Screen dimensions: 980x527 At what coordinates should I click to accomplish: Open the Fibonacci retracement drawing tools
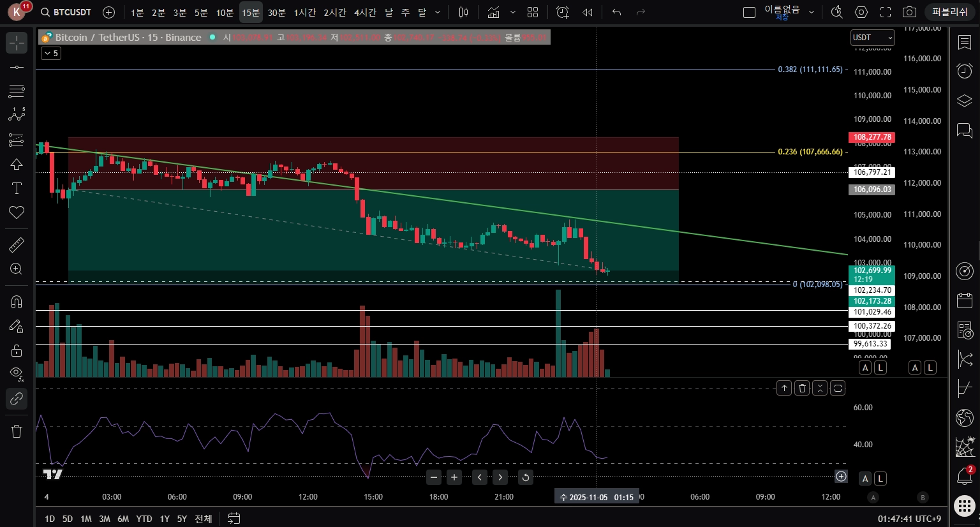tap(17, 91)
